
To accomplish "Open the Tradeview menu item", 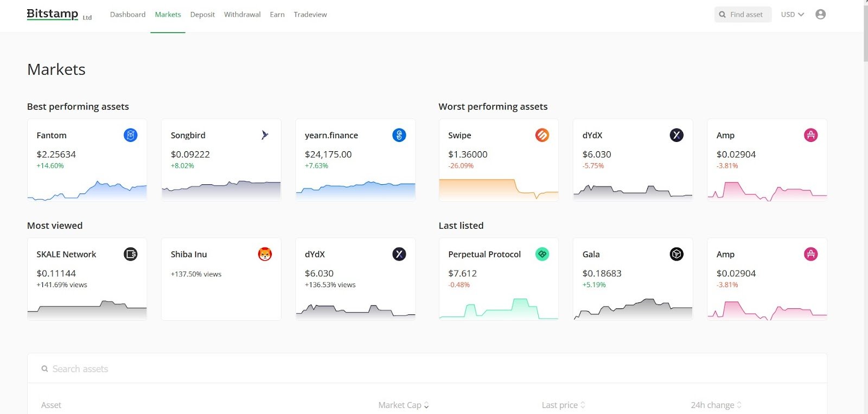I will coord(310,15).
